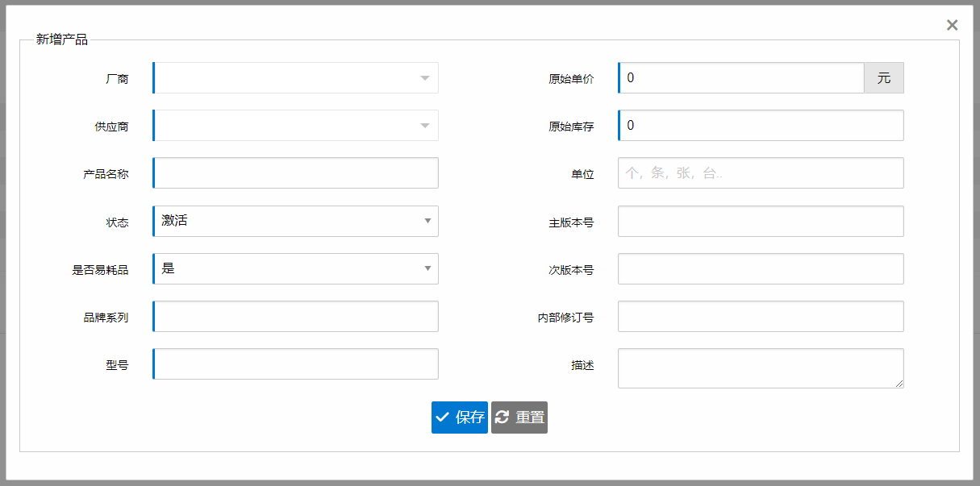980x486 pixels.
Task: Select the 主版本号 input box
Action: [761, 221]
